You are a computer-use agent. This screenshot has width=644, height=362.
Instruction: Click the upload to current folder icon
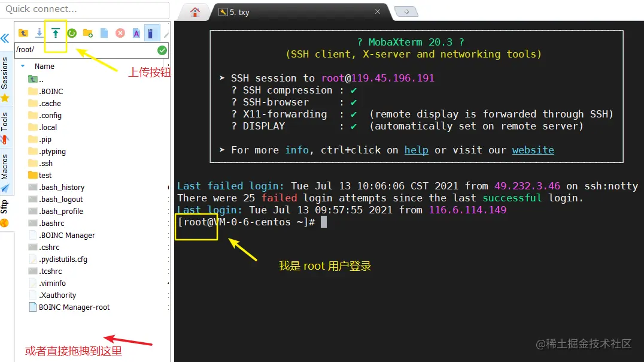pyautogui.click(x=56, y=33)
